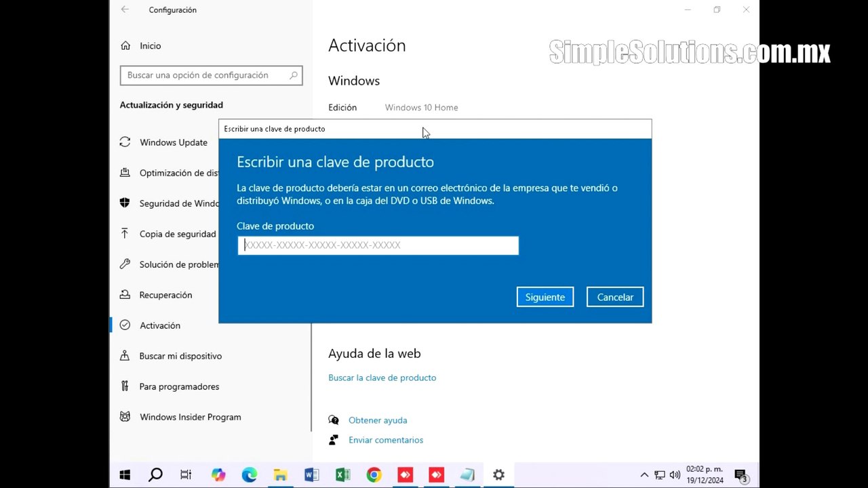Click the volume speaker tray icon
The image size is (868, 488).
(675, 475)
